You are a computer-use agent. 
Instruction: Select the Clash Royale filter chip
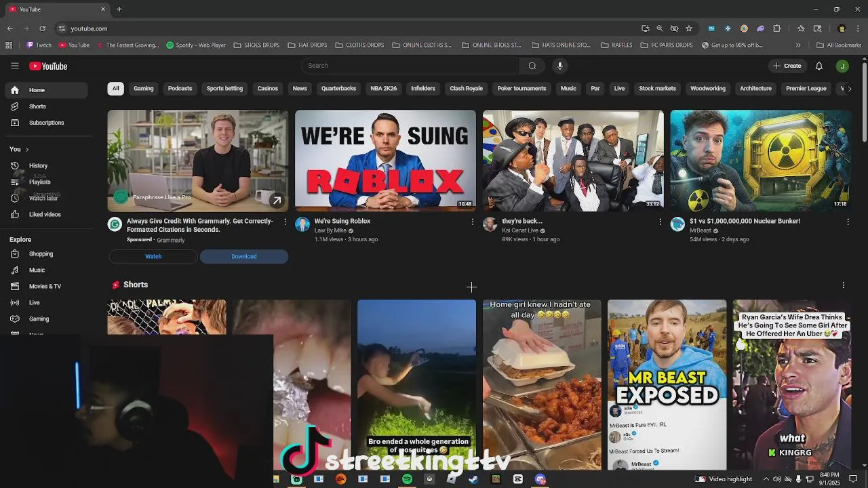pyautogui.click(x=466, y=89)
